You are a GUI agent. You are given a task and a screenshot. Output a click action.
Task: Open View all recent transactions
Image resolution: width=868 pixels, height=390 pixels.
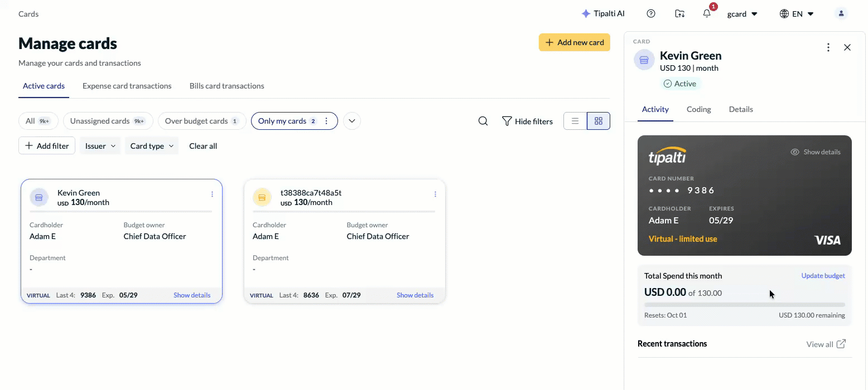[826, 344]
